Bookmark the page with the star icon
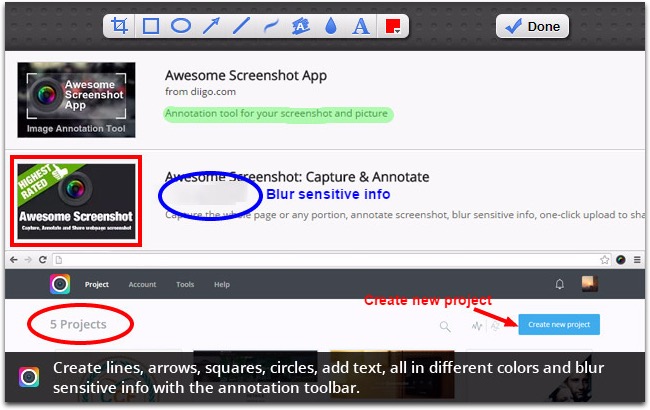Viewport: 650px width, 410px height. point(604,260)
